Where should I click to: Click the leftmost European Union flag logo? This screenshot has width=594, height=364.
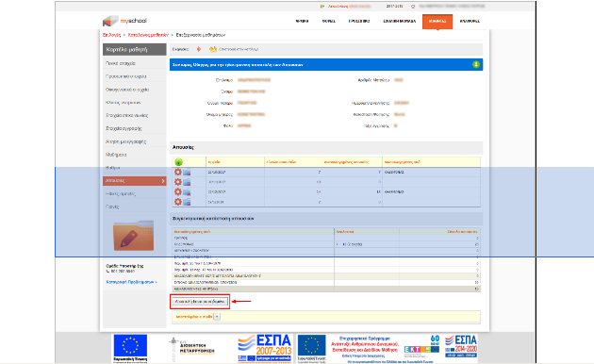click(x=130, y=348)
